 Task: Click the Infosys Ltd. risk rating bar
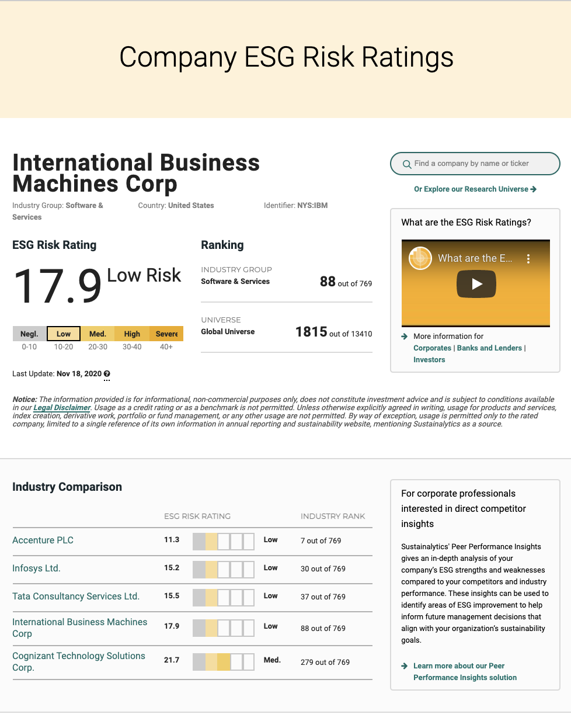click(224, 570)
